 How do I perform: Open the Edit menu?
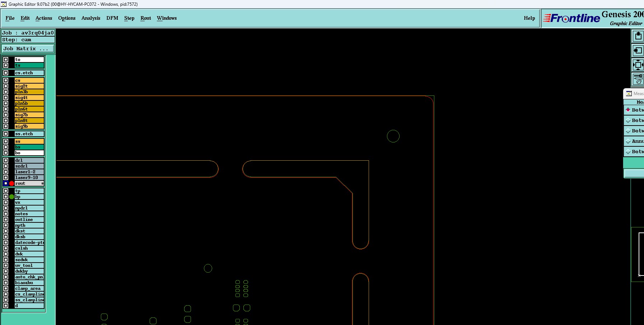tap(25, 18)
